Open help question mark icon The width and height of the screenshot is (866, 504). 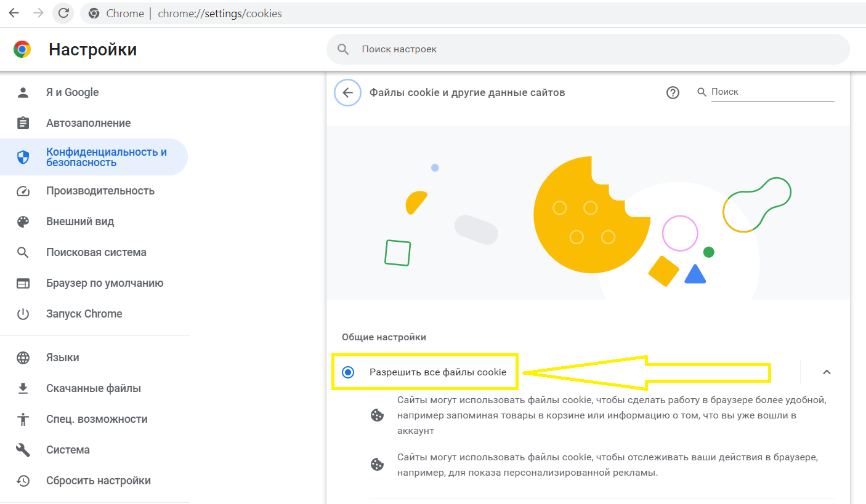click(x=673, y=92)
